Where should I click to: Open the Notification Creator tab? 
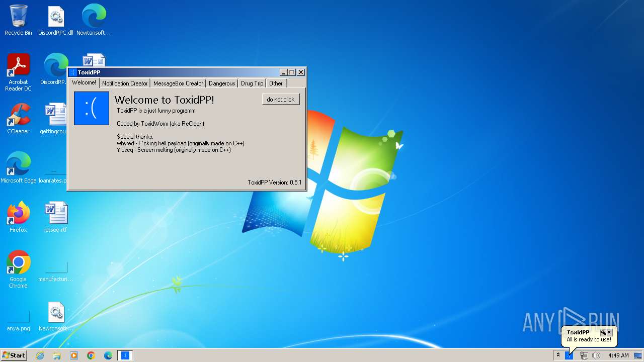point(125,83)
